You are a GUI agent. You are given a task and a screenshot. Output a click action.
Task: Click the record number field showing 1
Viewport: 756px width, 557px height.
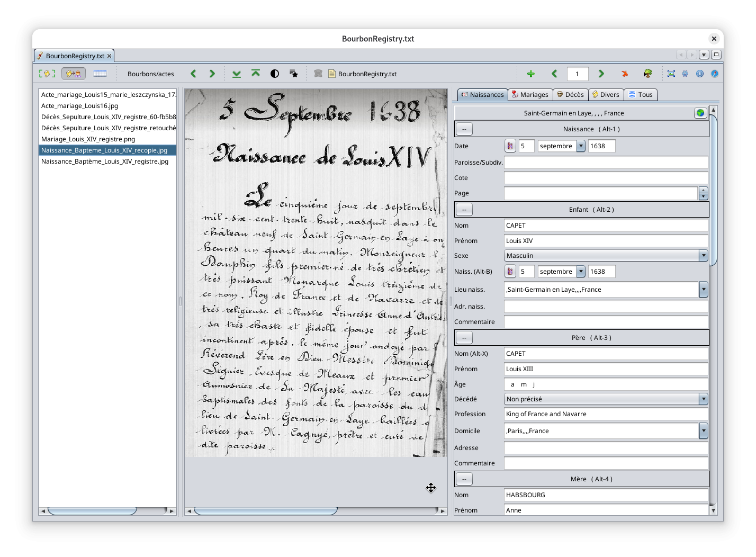point(577,74)
